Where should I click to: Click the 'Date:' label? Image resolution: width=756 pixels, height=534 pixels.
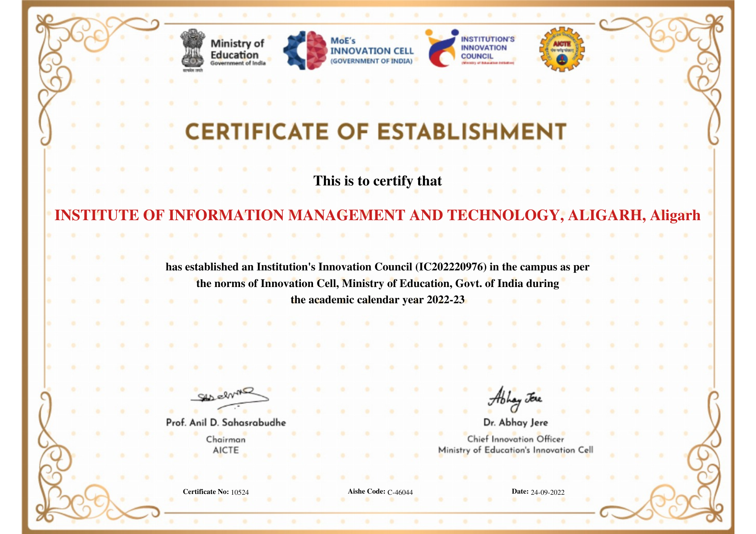tap(520, 491)
